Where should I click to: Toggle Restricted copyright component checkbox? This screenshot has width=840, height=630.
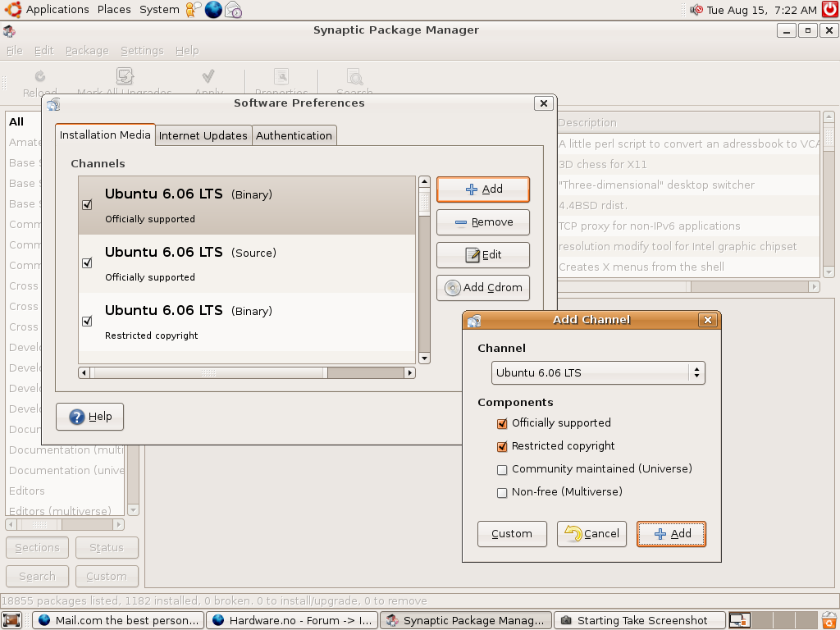pyautogui.click(x=502, y=447)
